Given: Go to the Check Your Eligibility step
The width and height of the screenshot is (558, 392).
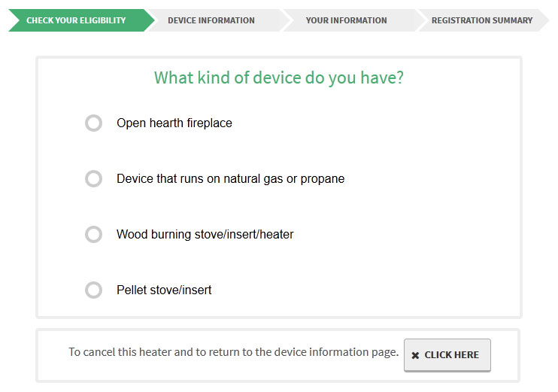Looking at the screenshot, I should (x=76, y=20).
